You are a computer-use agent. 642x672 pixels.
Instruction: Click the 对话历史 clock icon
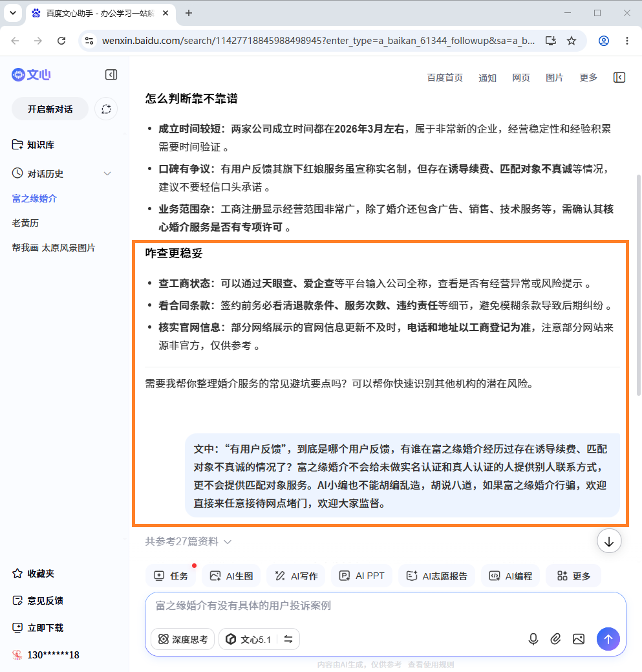pos(17,173)
